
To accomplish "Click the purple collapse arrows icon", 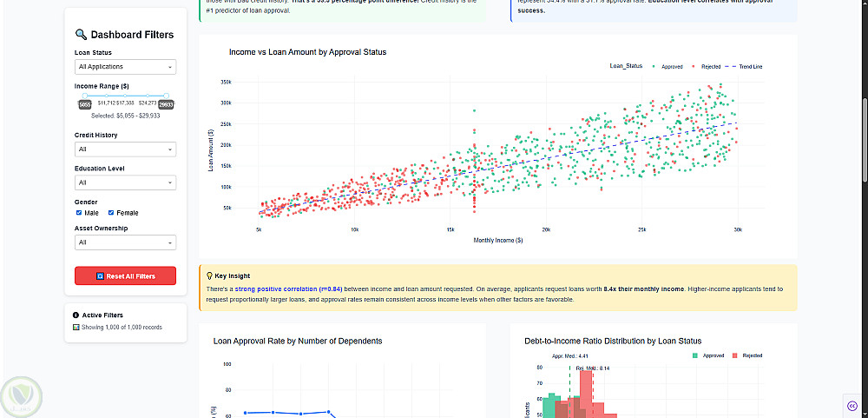I will (852, 406).
